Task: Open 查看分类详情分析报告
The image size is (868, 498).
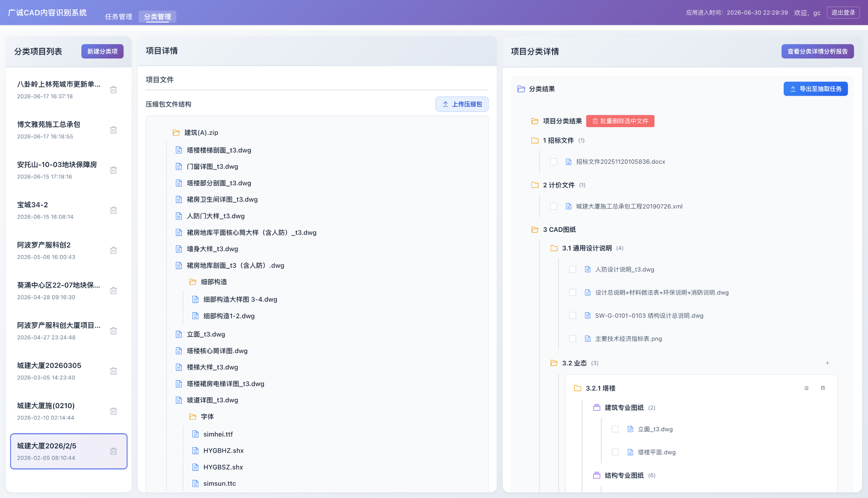Action: pyautogui.click(x=818, y=51)
